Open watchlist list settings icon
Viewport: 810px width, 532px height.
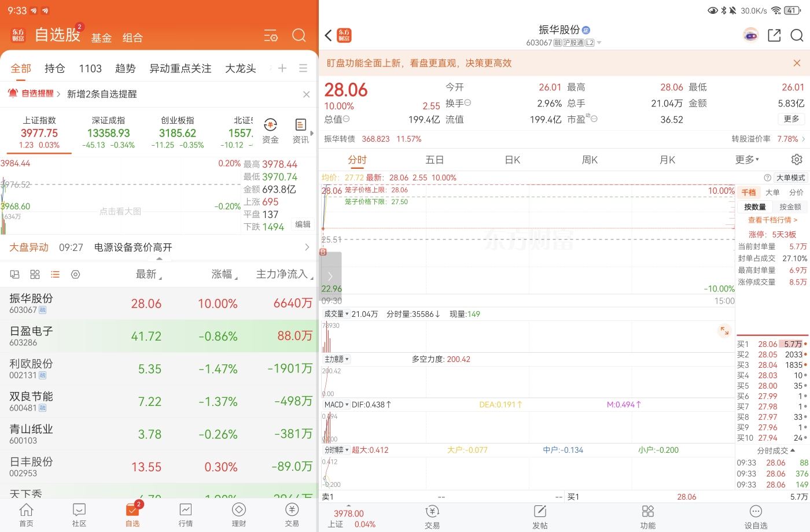[x=271, y=36]
